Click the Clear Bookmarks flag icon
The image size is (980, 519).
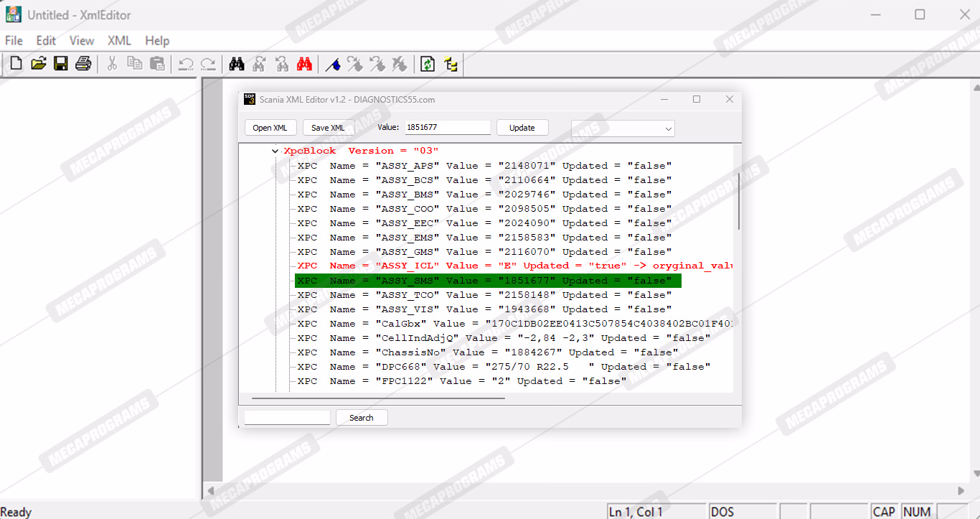(400, 64)
